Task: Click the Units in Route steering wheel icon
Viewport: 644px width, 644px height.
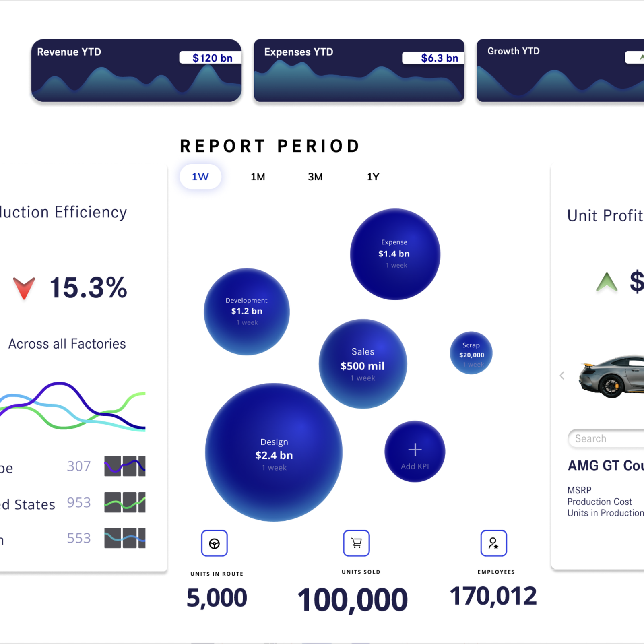Action: (x=214, y=543)
